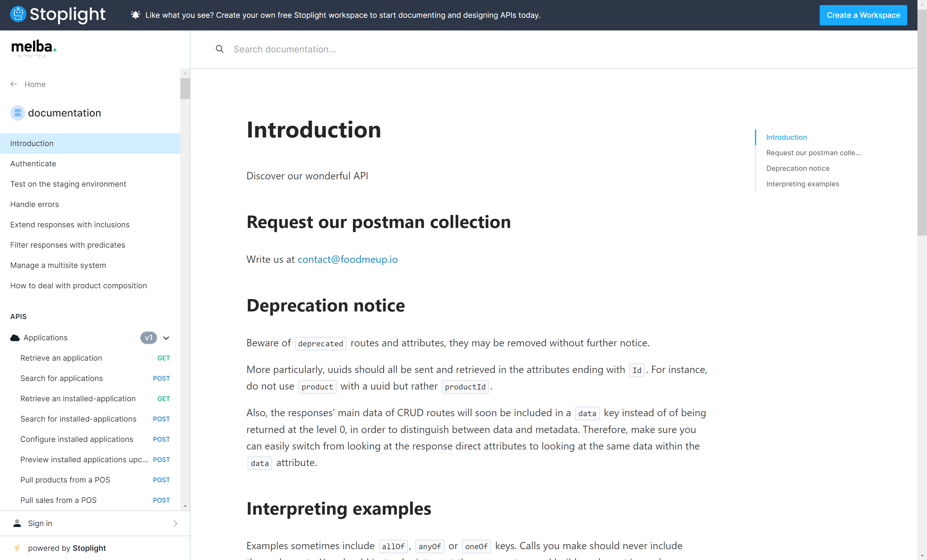Open the contact@foodmeup.io email link
This screenshot has width=927, height=560.
click(348, 259)
